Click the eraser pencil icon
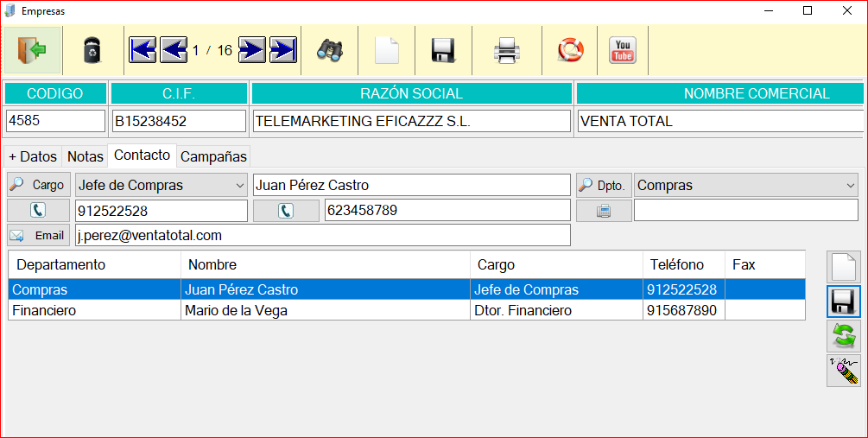Viewport: 868px width, 438px height. tap(844, 371)
